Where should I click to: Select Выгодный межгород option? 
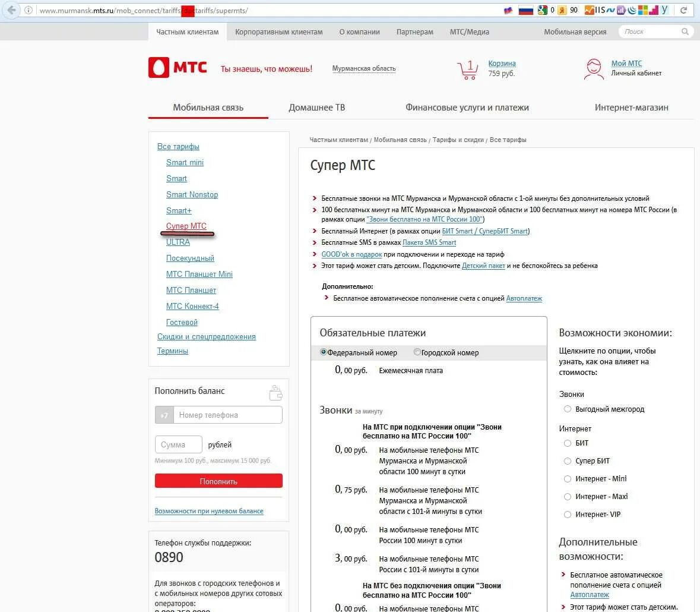(x=568, y=409)
